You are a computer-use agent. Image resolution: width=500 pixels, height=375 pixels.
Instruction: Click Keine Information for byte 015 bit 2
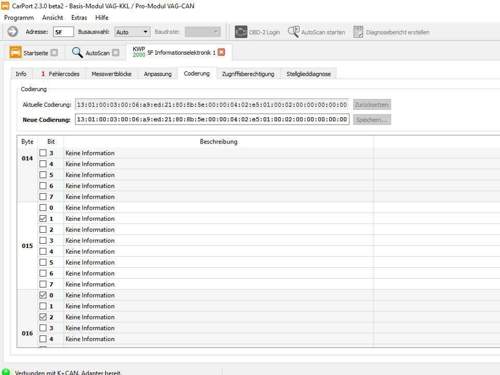(90, 230)
